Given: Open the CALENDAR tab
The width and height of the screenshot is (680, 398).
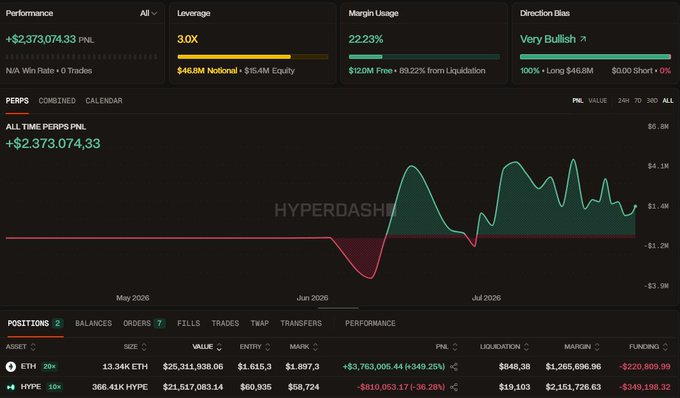Looking at the screenshot, I should (x=104, y=101).
